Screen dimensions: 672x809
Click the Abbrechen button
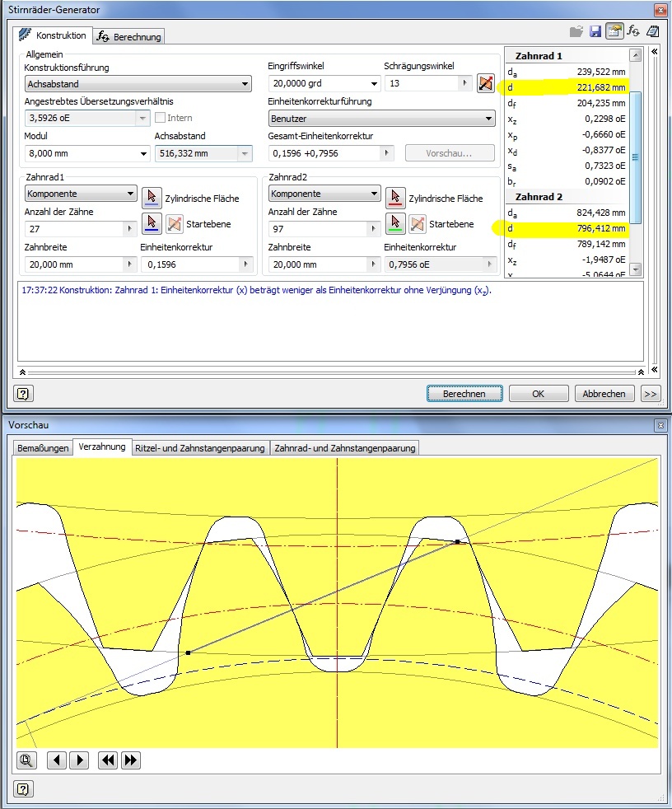(x=604, y=394)
